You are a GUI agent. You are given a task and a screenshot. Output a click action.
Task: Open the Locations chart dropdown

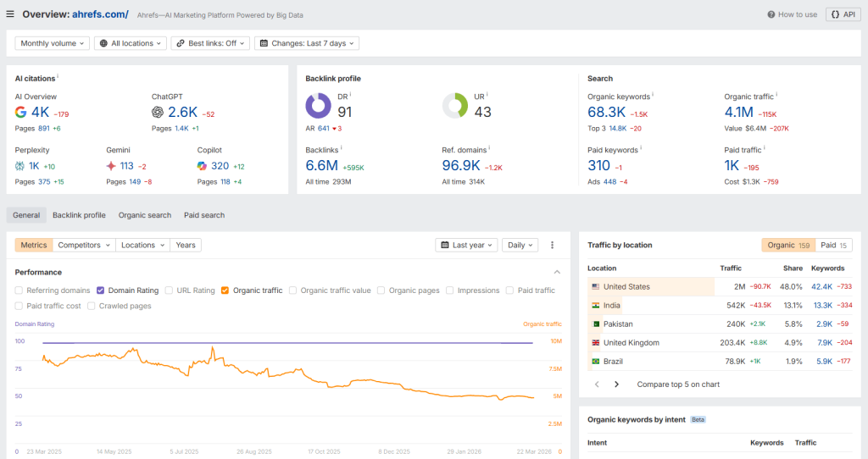tap(142, 245)
